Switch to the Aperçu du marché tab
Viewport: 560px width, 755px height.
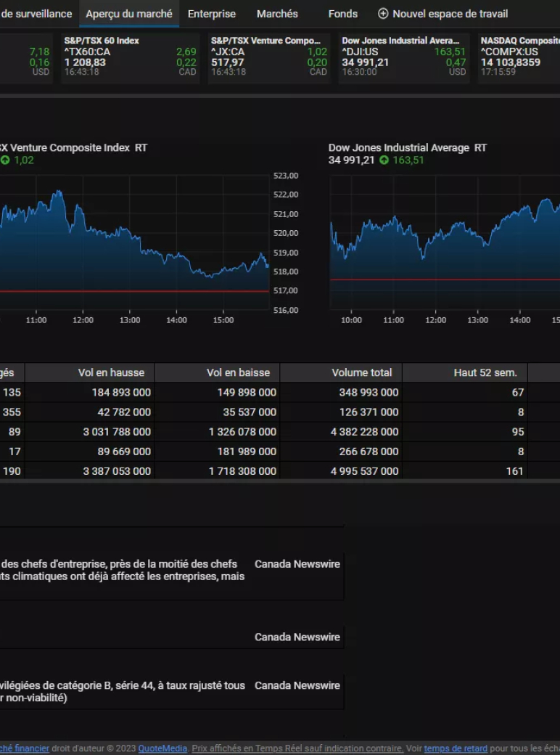129,14
